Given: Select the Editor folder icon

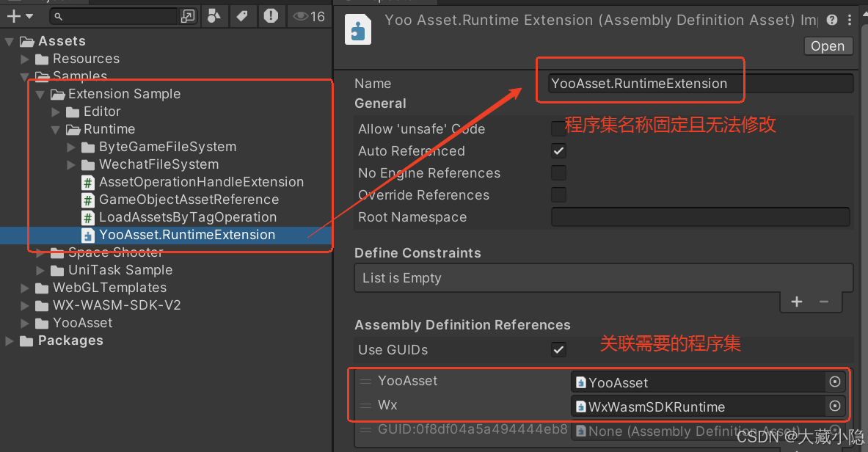Looking at the screenshot, I should pos(73,112).
